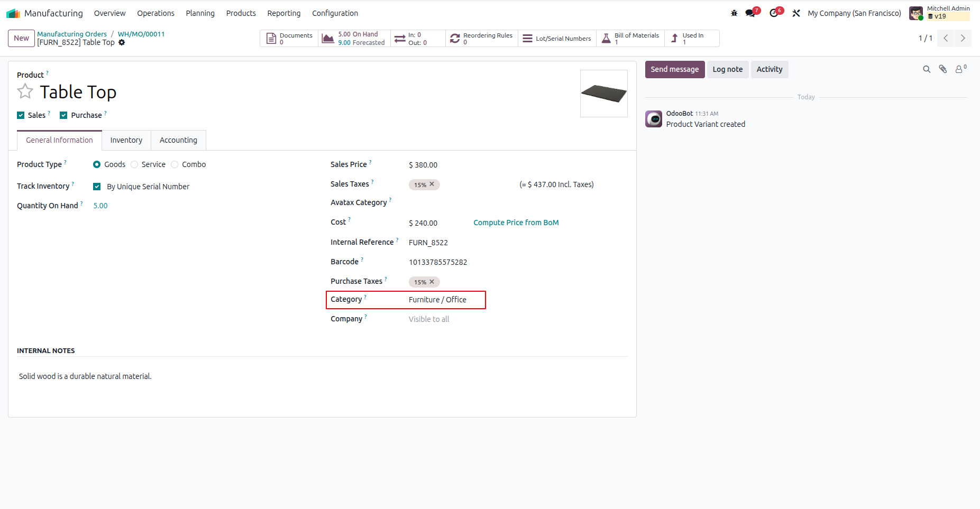Switch to the General Information tab
980x509 pixels.
[x=59, y=140]
